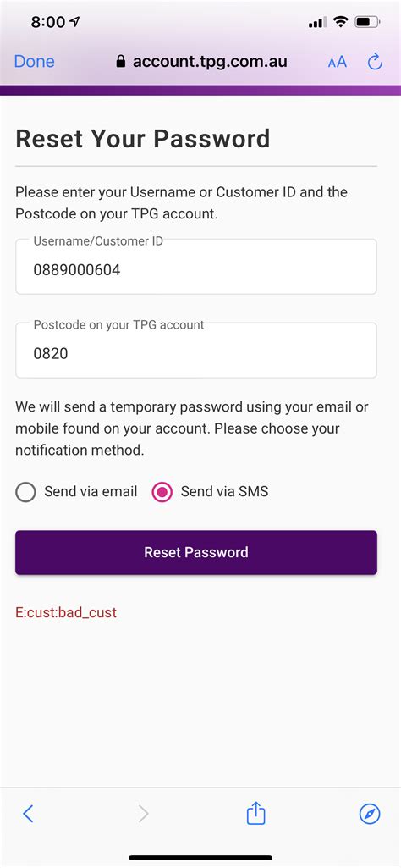Reload the page with refresh icon
This screenshot has width=401, height=868.
click(x=375, y=62)
